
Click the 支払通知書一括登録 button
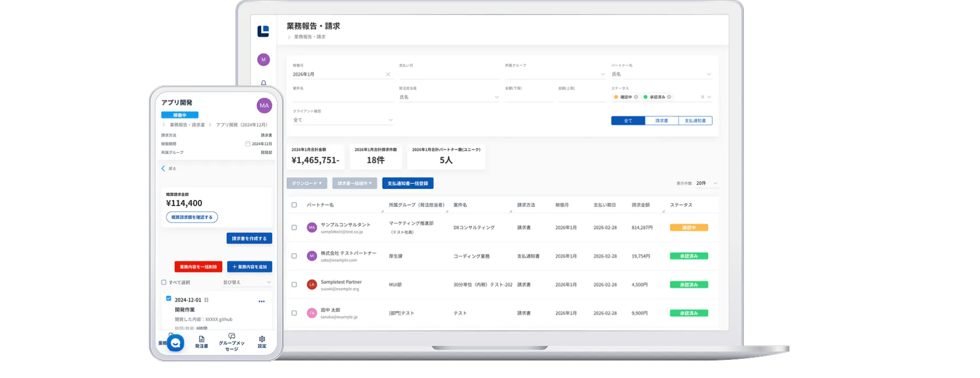[x=408, y=184]
